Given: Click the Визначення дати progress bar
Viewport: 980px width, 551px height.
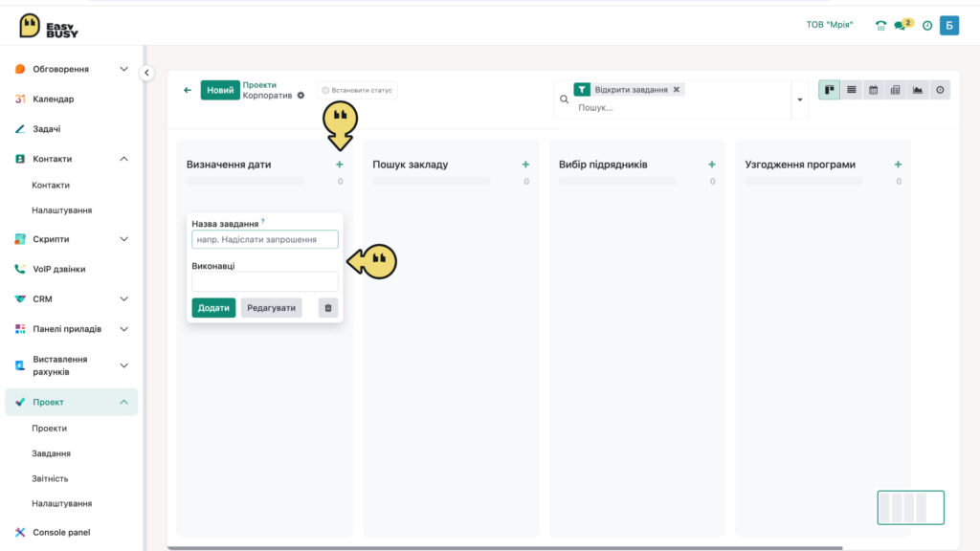Looking at the screenshot, I should click(245, 181).
